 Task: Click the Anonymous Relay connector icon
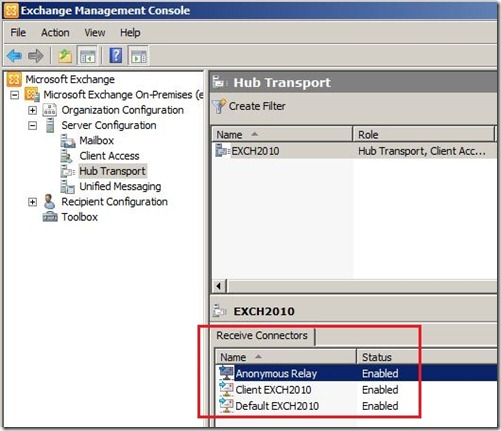coord(226,373)
